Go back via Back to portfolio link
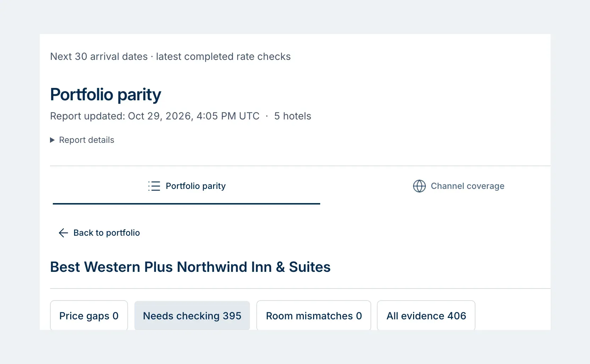 pos(99,233)
